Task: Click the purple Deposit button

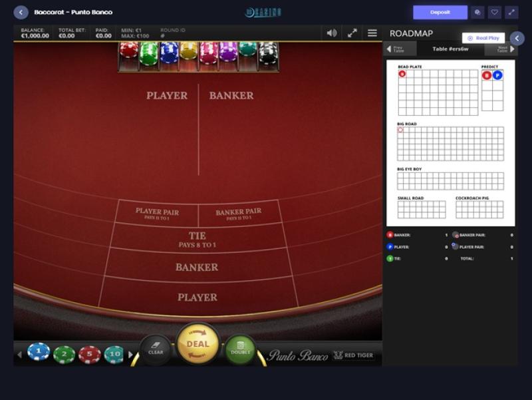Action: point(440,12)
